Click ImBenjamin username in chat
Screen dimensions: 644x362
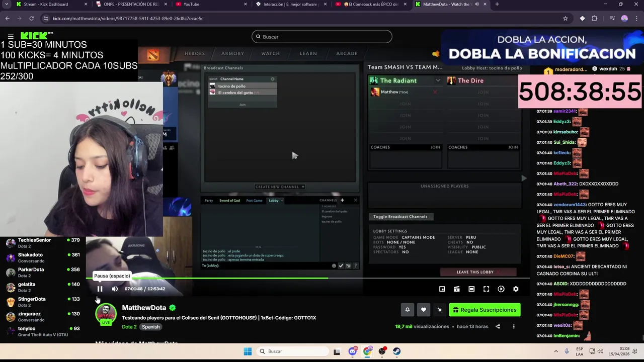(567, 336)
